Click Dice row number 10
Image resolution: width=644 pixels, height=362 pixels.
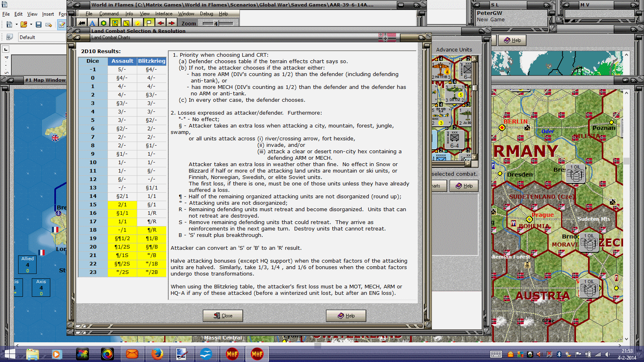click(x=93, y=162)
